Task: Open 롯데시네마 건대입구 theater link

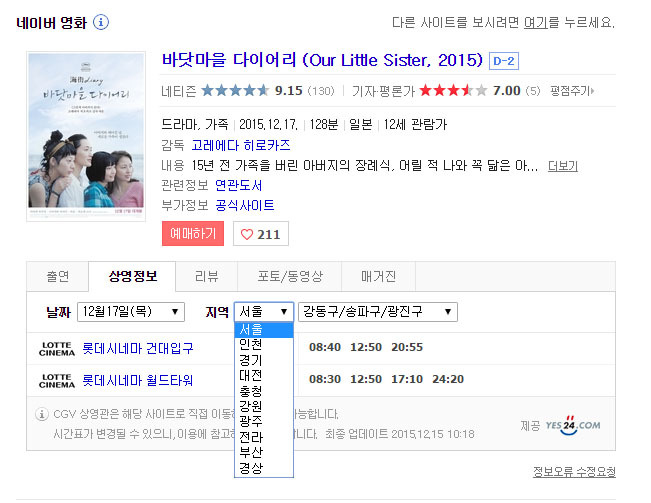Action: click(137, 348)
